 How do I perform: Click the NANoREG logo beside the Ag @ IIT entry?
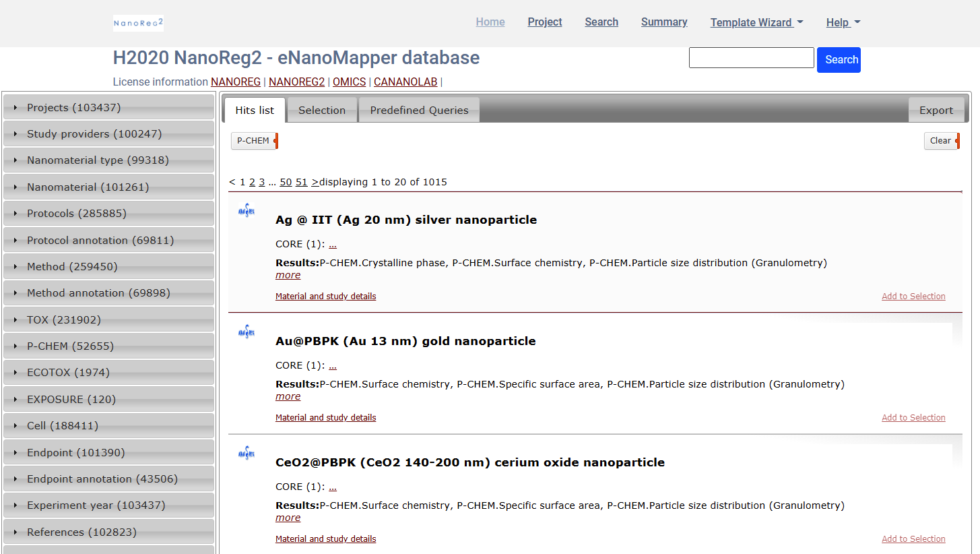[x=247, y=210]
